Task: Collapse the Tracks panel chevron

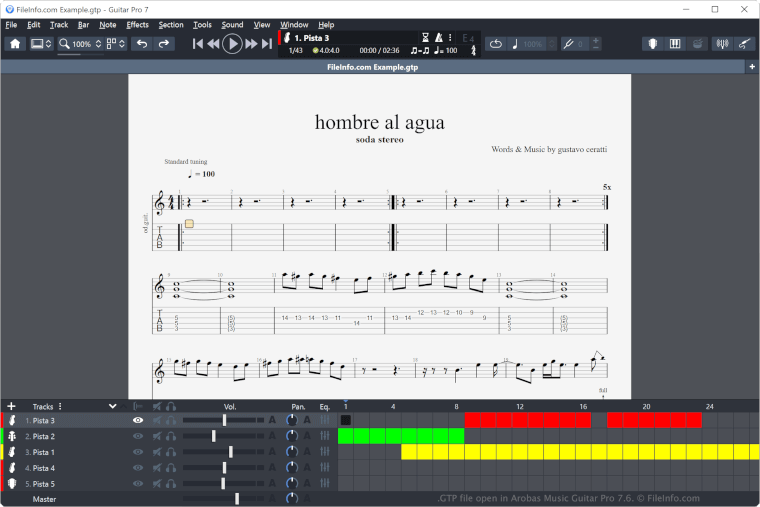Action: click(113, 406)
